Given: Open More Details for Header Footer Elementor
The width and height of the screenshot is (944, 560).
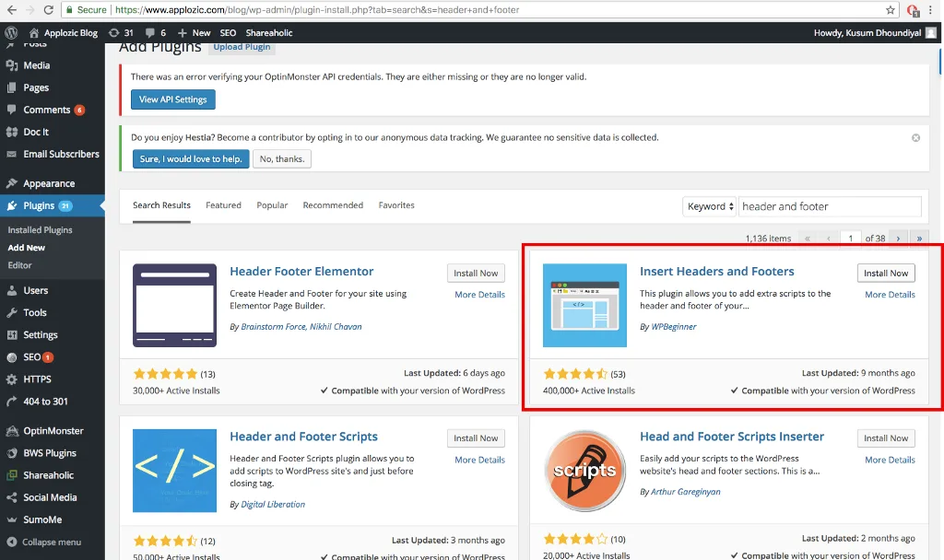Looking at the screenshot, I should 478,294.
